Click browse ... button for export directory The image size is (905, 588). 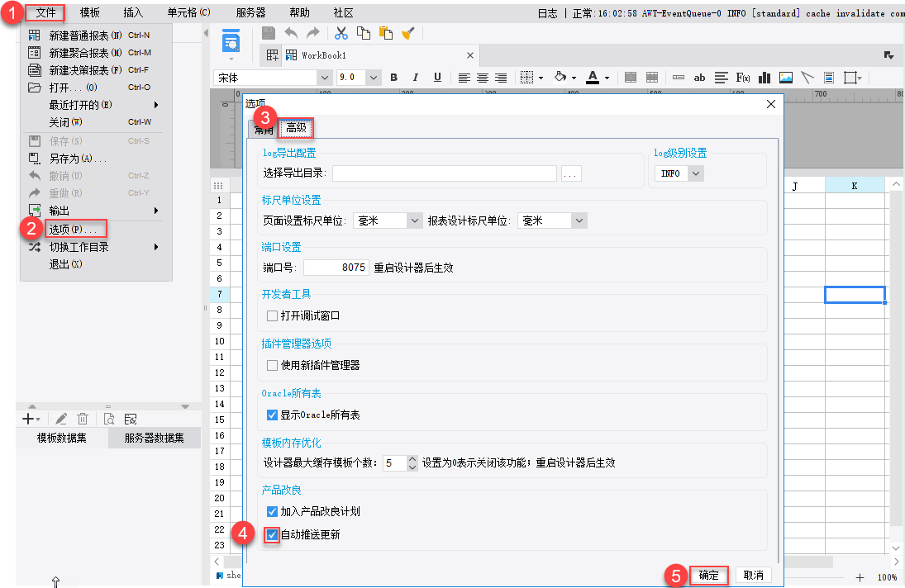tap(570, 173)
